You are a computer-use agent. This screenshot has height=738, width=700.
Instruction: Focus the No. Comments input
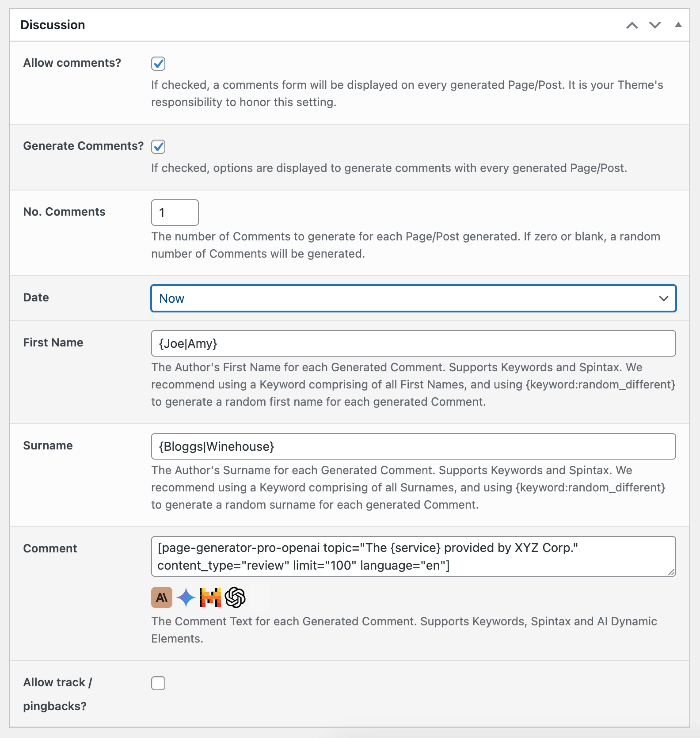tap(175, 212)
